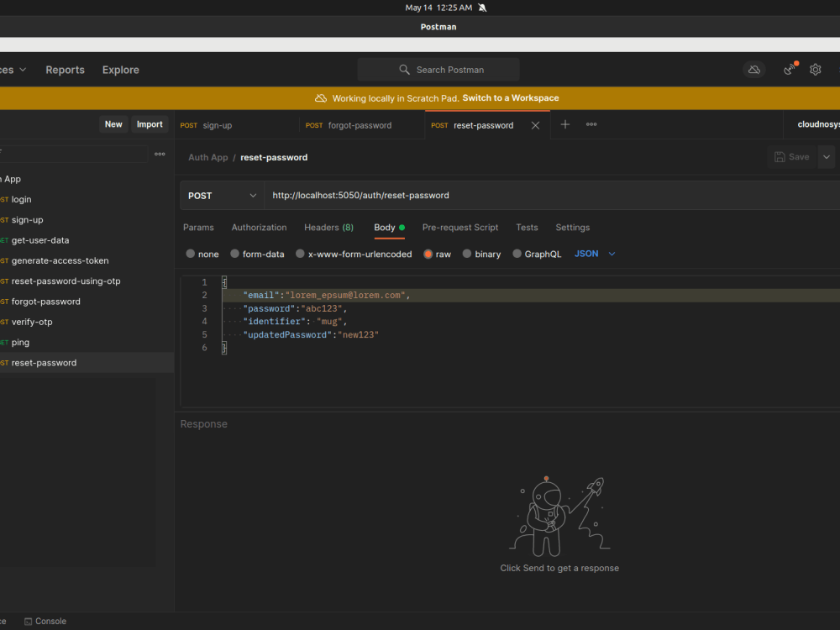Viewport: 840px width, 630px height.
Task: Click the sidebar filter input field
Action: tap(73, 154)
